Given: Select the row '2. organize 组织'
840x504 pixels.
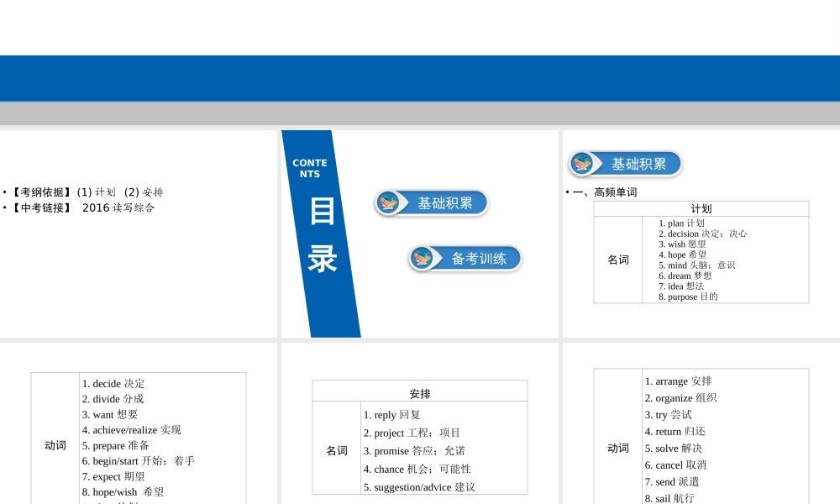Looking at the screenshot, I should (680, 398).
